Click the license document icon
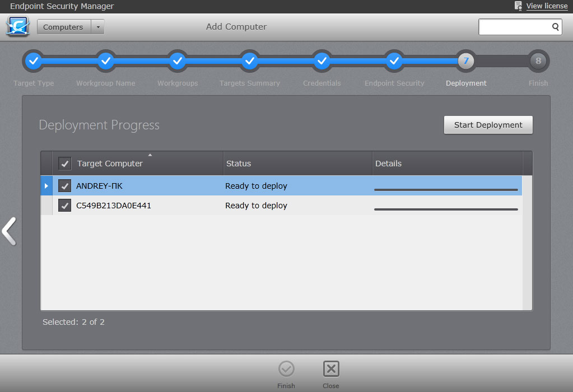This screenshot has width=573, height=392. pos(518,6)
